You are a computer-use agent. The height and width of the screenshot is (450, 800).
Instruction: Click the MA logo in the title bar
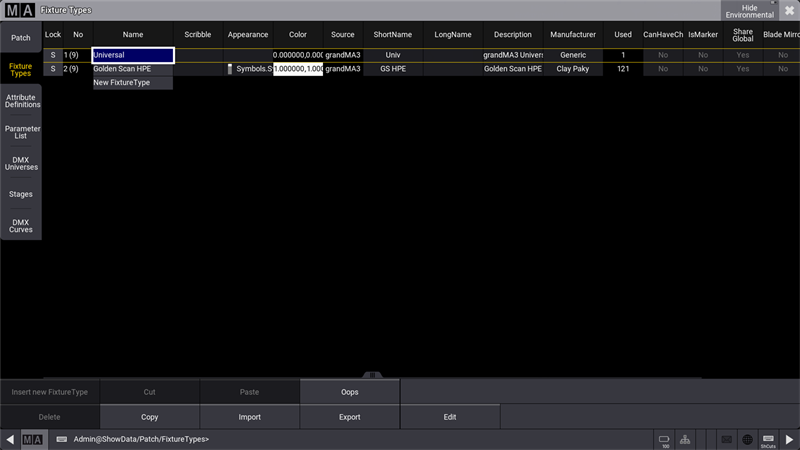[x=20, y=9]
